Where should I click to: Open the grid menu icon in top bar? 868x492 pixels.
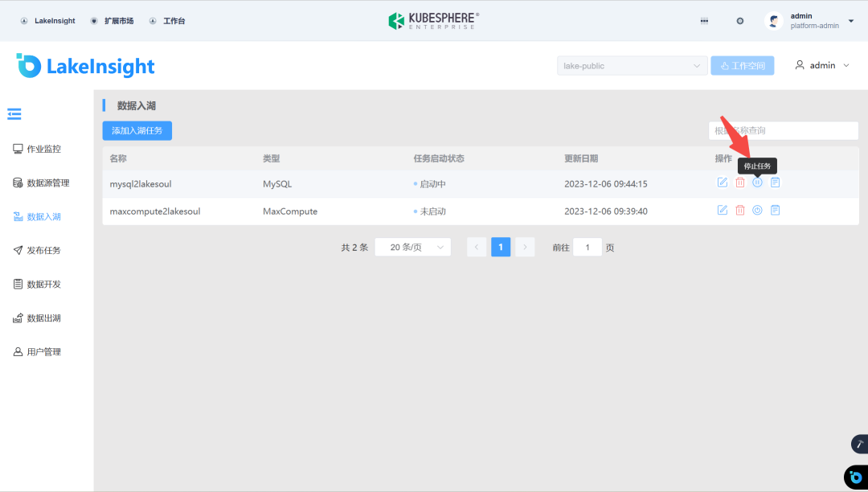[704, 21]
